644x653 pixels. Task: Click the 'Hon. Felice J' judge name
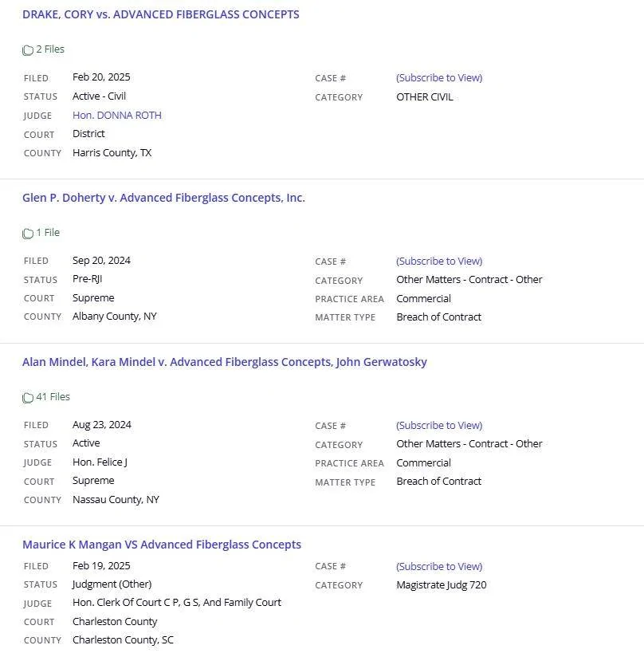100,462
